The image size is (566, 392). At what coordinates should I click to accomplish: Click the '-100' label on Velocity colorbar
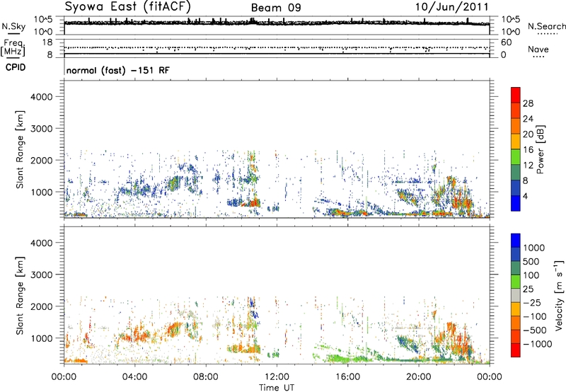535,316
